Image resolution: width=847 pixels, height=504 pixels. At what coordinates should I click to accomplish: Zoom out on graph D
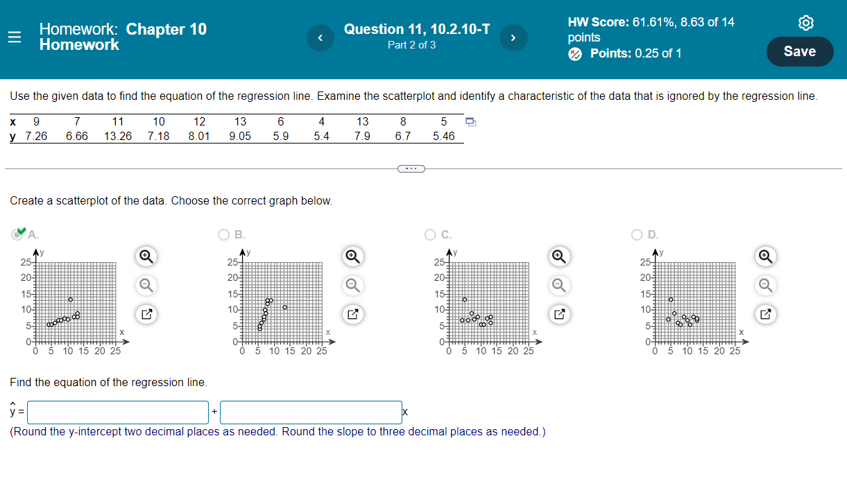(765, 285)
